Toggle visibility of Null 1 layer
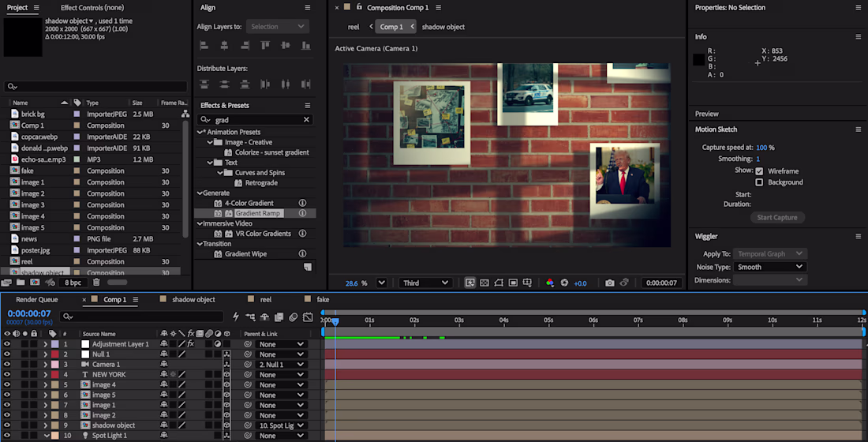868x442 pixels. click(x=6, y=354)
